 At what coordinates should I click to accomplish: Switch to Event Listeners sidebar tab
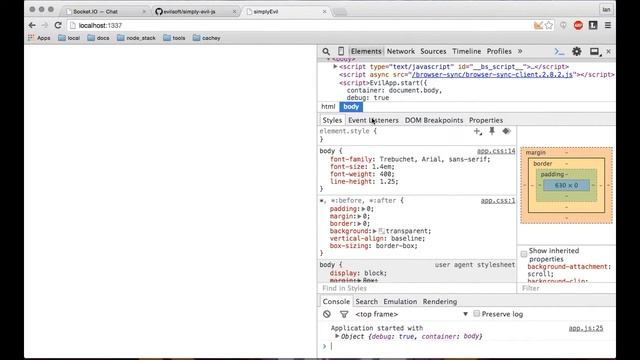coord(373,120)
